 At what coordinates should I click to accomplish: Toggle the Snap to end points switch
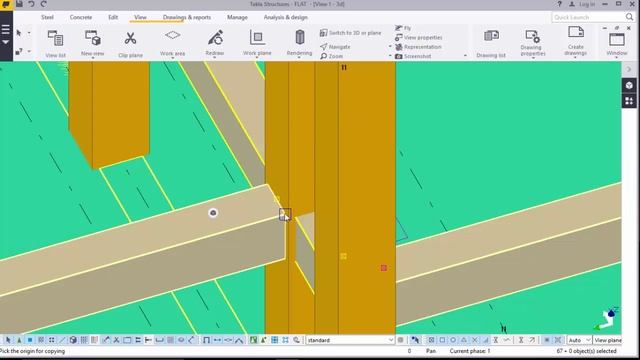[x=442, y=340]
